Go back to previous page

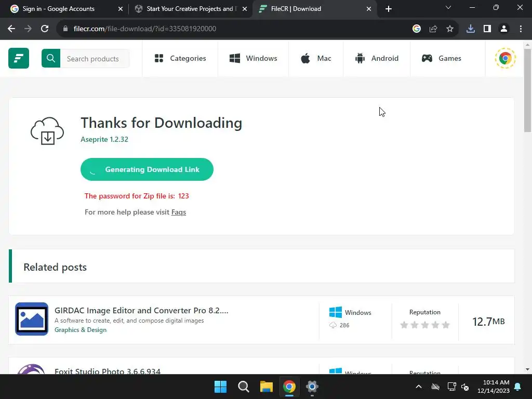(11, 29)
